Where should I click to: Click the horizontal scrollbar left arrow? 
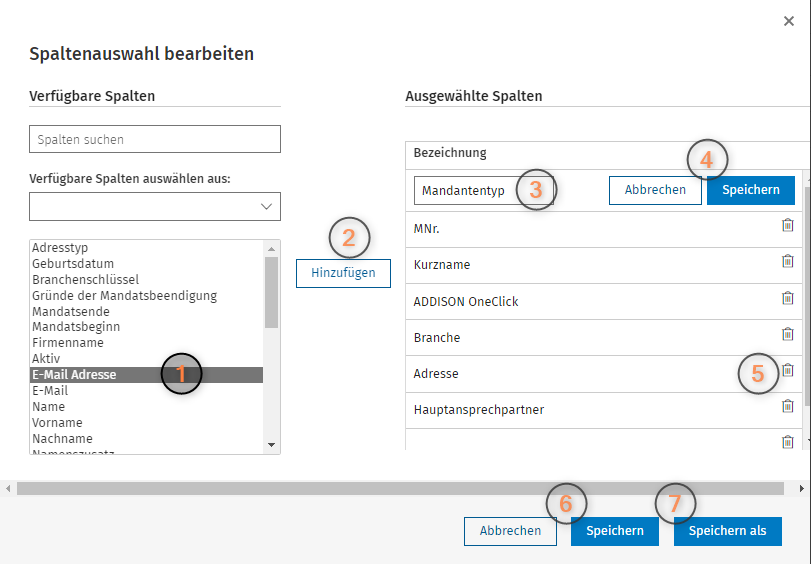(x=8, y=488)
